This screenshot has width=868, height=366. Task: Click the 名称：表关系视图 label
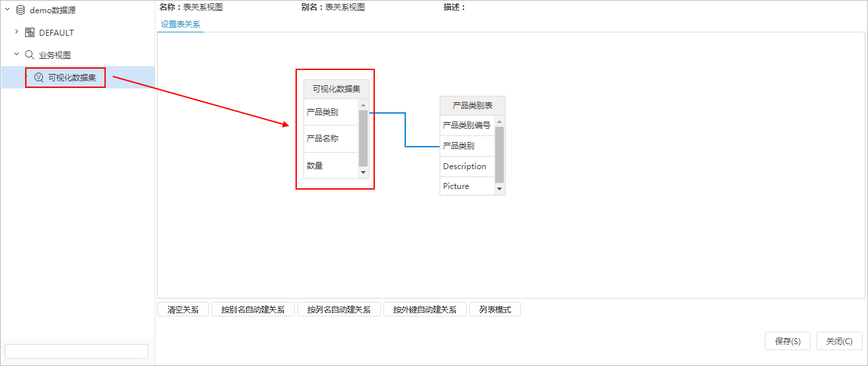192,7
